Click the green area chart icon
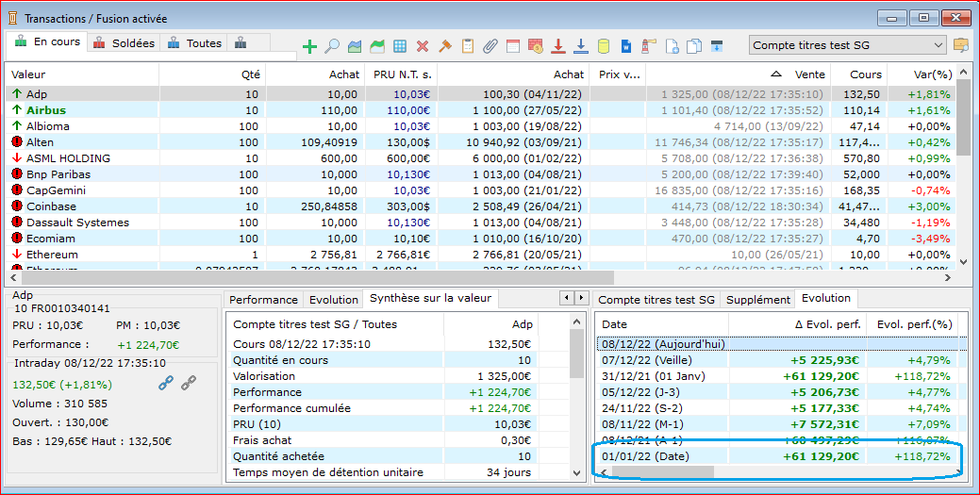 click(x=377, y=45)
